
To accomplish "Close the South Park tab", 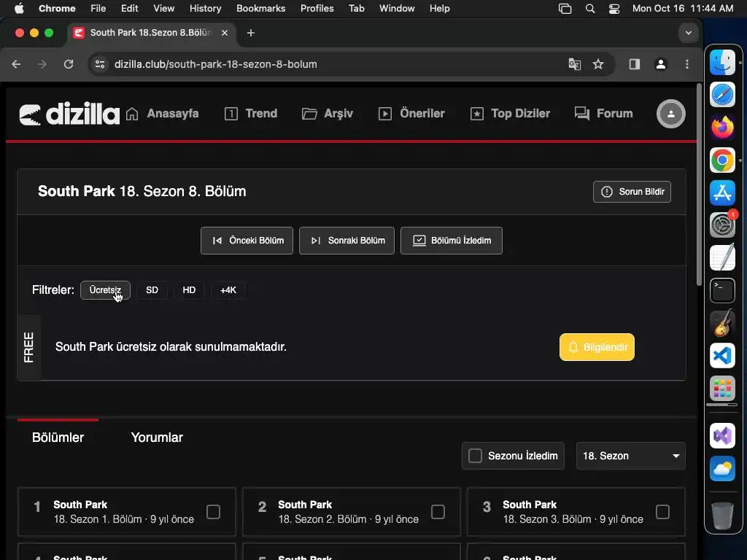I will [x=225, y=33].
